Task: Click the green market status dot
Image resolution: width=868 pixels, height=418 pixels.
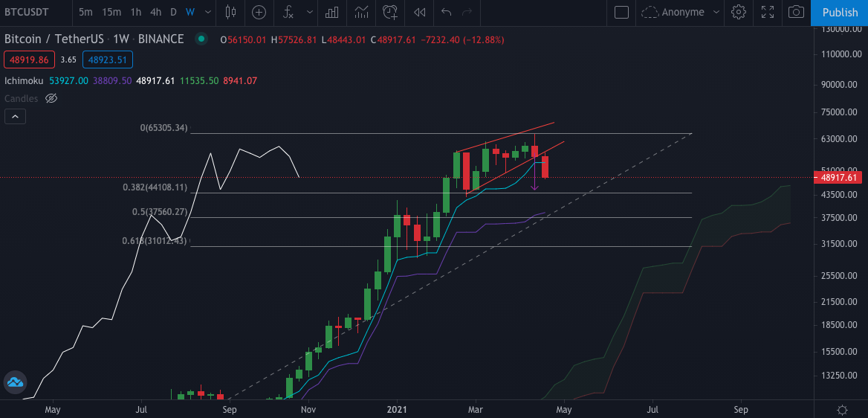Action: 201,39
